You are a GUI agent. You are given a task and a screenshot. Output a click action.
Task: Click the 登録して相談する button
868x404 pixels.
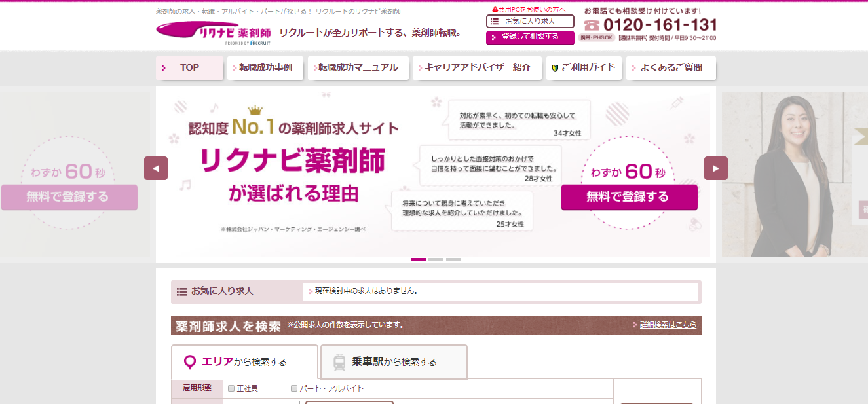tap(530, 37)
